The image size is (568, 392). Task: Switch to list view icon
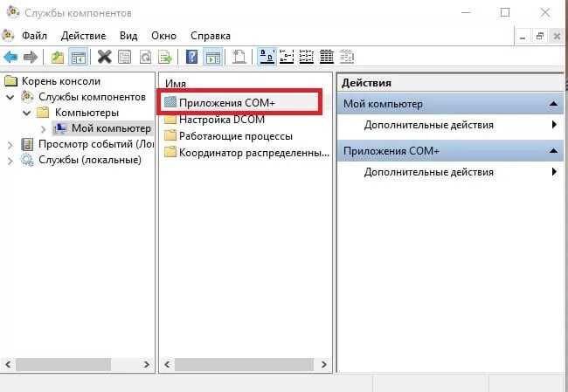pos(307,57)
